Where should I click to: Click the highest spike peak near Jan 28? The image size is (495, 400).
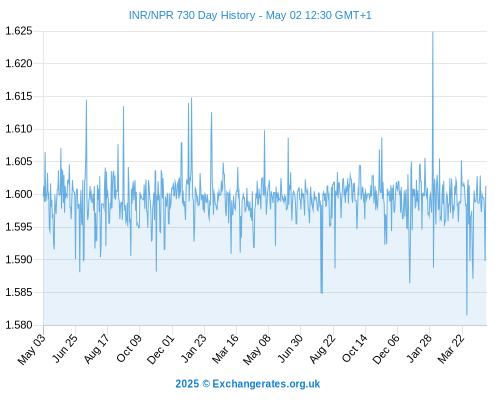click(433, 32)
